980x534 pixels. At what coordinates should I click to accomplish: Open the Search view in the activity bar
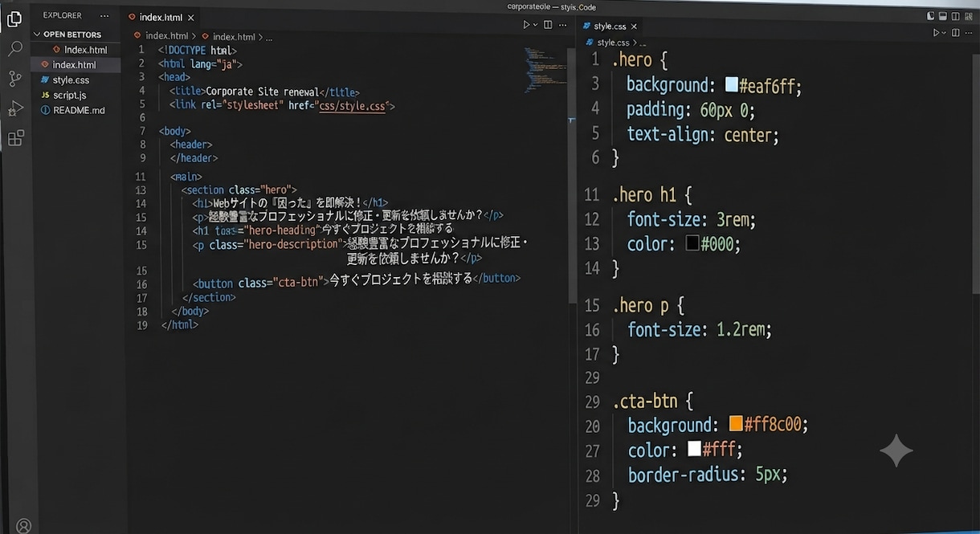pyautogui.click(x=14, y=49)
